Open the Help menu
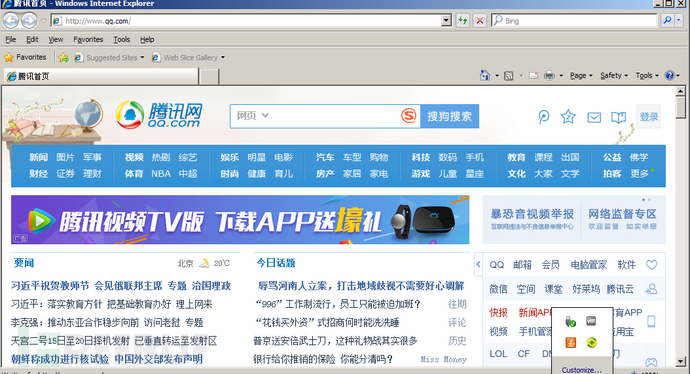 point(147,39)
